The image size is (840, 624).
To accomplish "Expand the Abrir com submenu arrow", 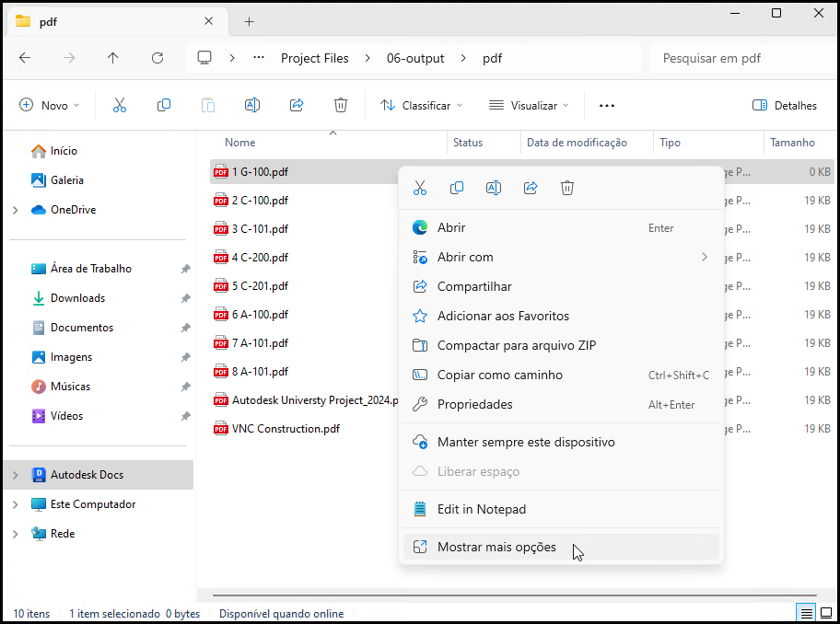I will point(705,257).
